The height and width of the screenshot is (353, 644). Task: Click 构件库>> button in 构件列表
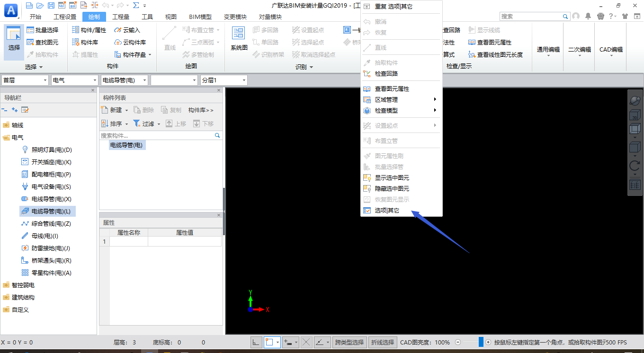click(x=201, y=110)
